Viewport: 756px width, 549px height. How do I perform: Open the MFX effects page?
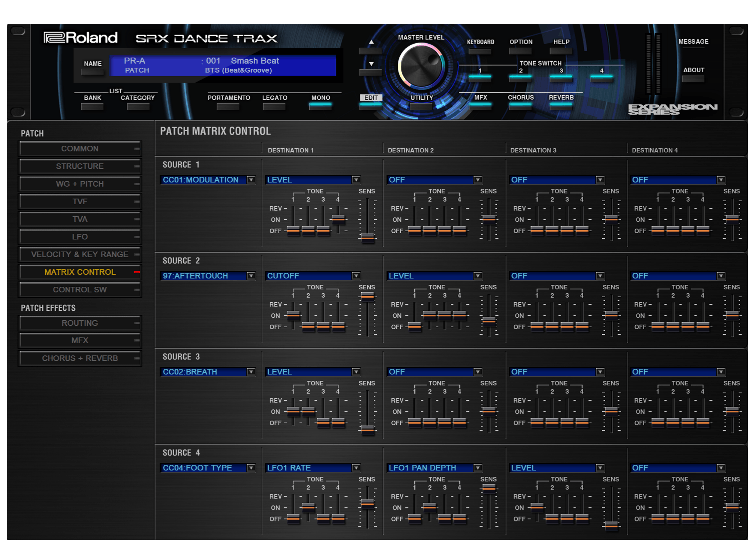(80, 340)
